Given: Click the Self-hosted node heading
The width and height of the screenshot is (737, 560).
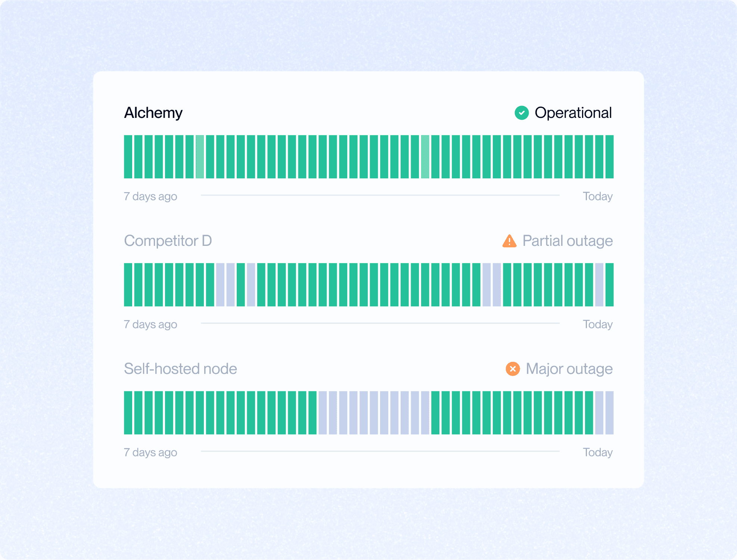Looking at the screenshot, I should [x=180, y=369].
